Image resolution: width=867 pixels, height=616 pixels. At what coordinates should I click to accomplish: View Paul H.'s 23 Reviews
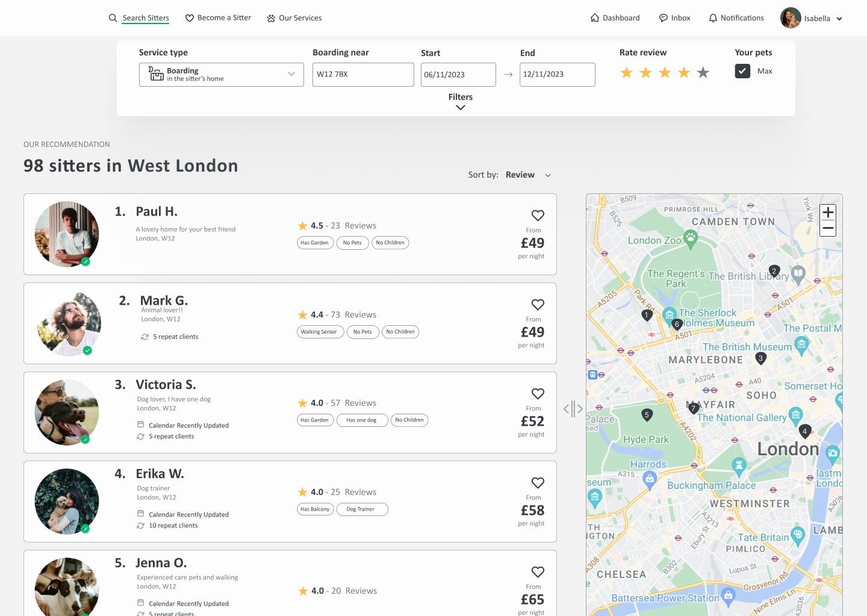[x=353, y=226]
